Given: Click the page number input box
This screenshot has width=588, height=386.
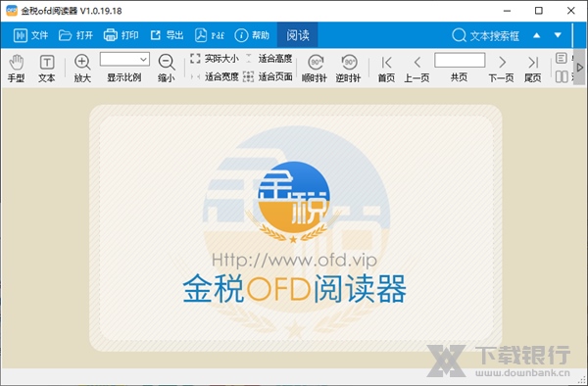Looking at the screenshot, I should (460, 60).
